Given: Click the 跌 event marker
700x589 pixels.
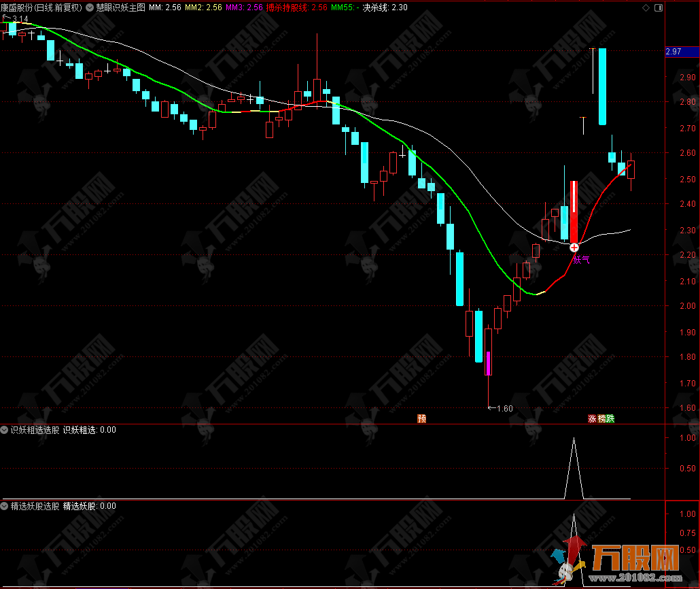Looking at the screenshot, I should point(610,418).
